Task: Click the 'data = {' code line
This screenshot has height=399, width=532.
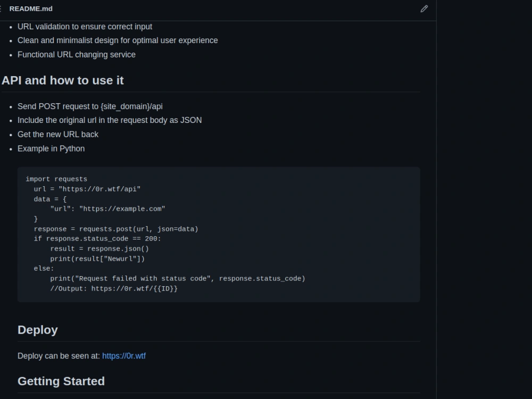Action: [x=50, y=199]
